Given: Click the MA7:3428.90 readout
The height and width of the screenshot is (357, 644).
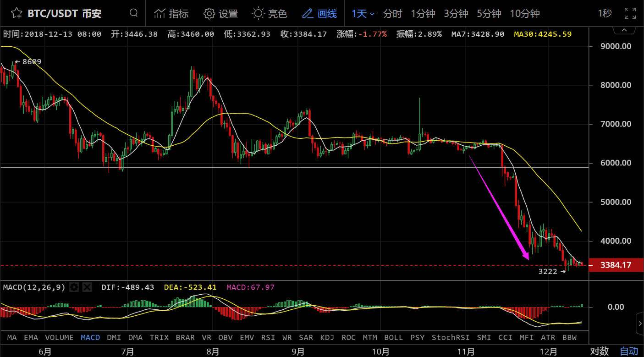Looking at the screenshot, I should [x=478, y=34].
